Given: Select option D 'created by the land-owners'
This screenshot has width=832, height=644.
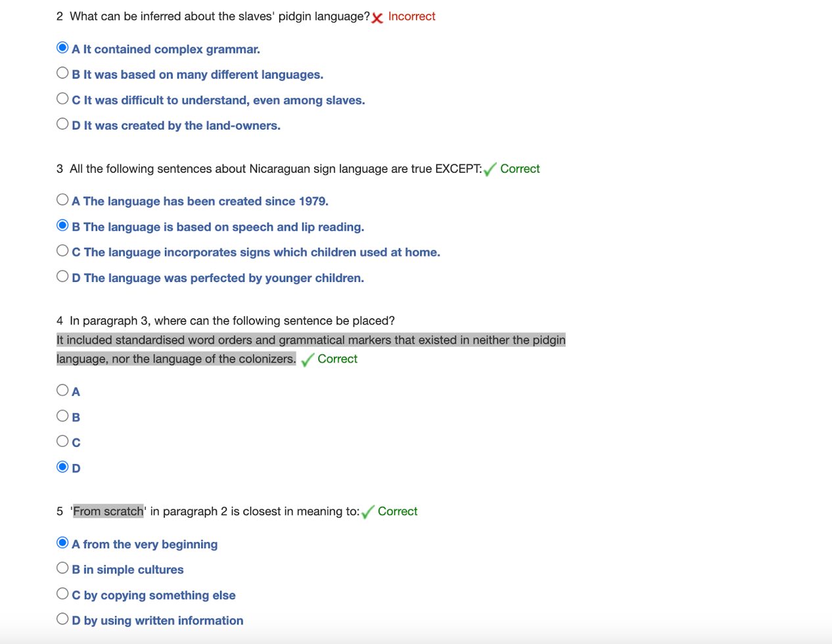Looking at the screenshot, I should click(x=62, y=124).
